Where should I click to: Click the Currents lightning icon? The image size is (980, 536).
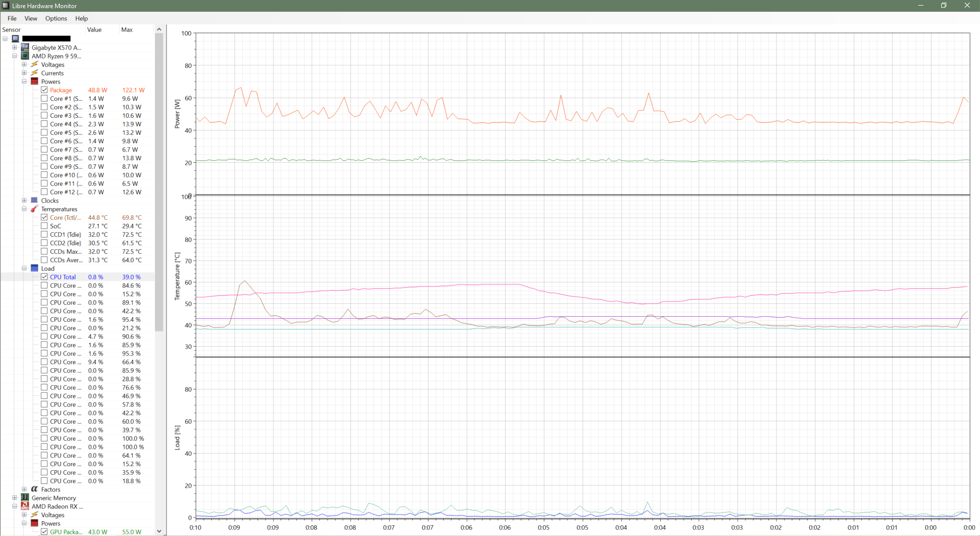coord(34,73)
